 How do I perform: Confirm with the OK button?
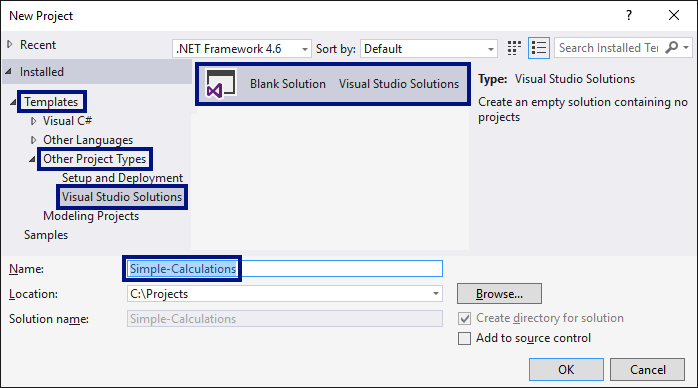point(566,369)
